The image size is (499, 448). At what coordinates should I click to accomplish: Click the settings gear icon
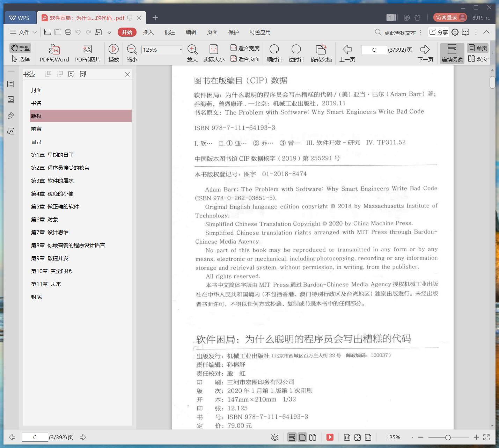455,32
